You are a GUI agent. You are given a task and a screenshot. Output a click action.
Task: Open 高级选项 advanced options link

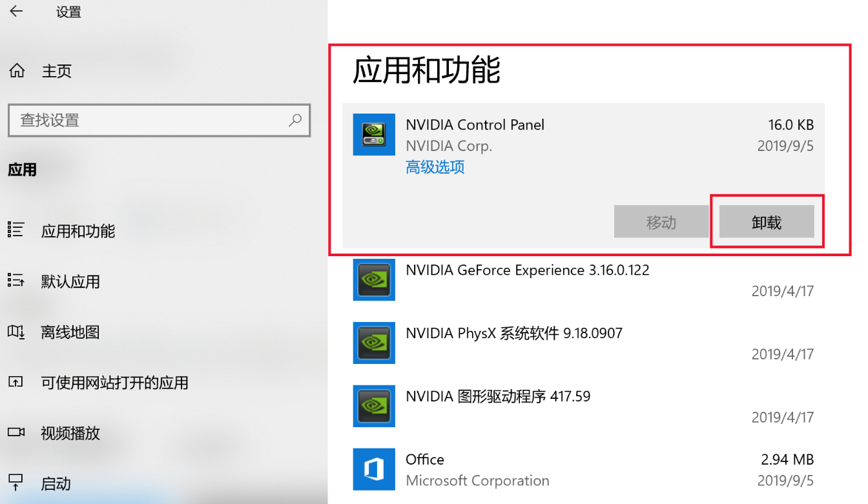click(435, 167)
